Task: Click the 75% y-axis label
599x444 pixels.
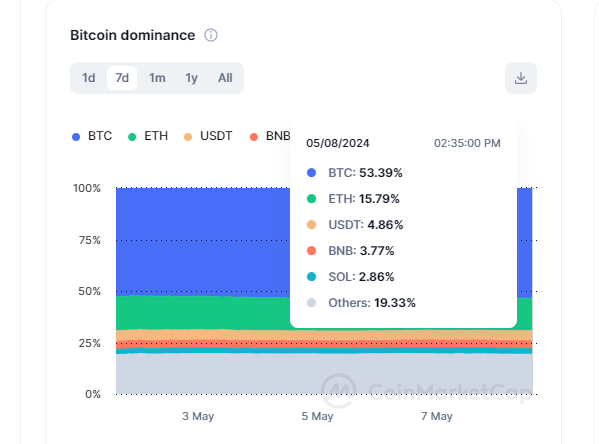Action: 89,240
